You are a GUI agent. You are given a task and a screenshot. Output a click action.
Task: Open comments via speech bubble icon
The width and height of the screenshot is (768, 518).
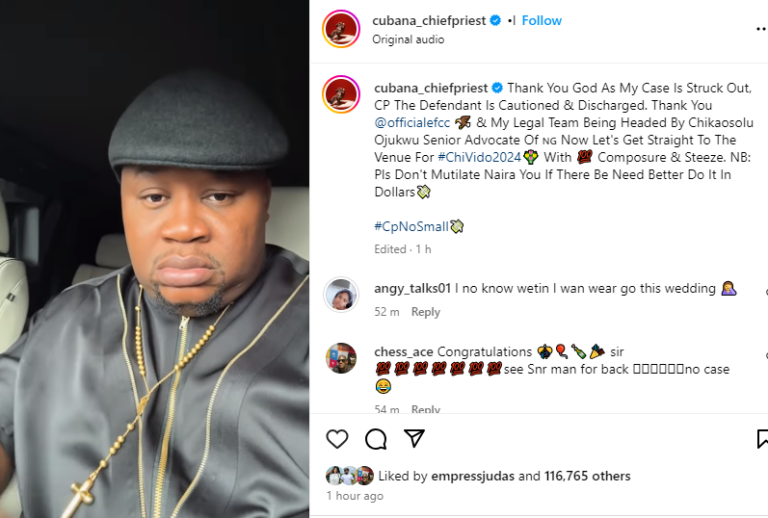pos(376,439)
